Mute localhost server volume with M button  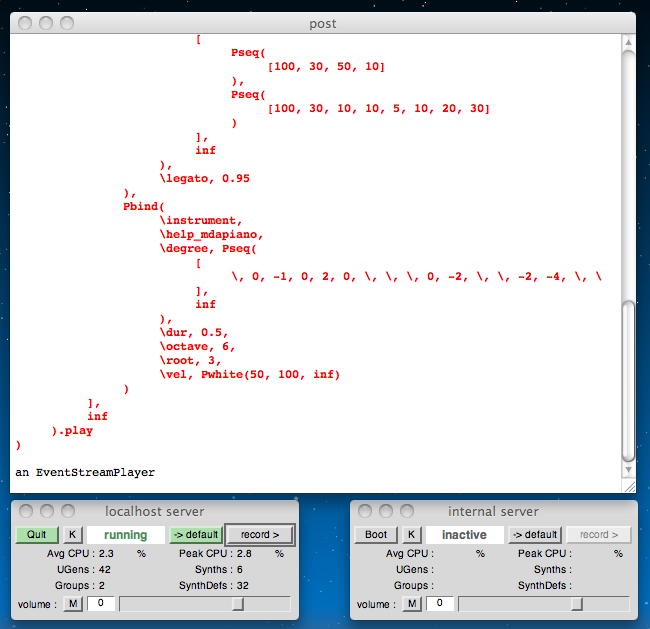[73, 604]
